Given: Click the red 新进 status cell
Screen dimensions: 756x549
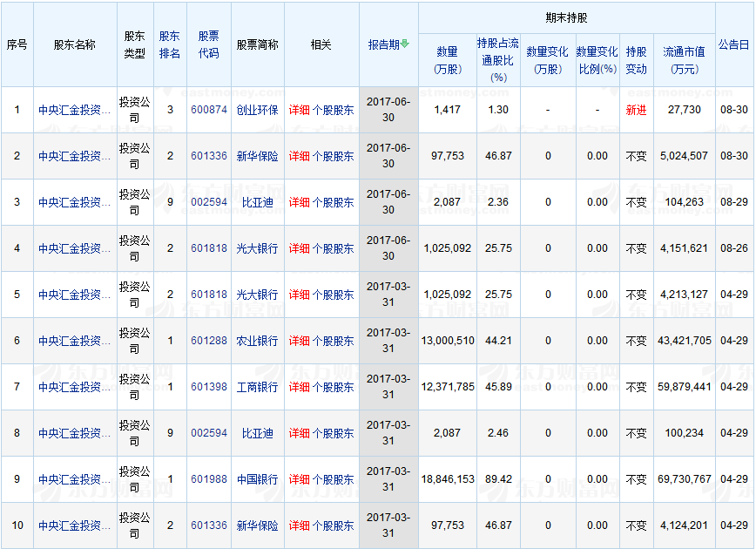Looking at the screenshot, I should (x=636, y=110).
